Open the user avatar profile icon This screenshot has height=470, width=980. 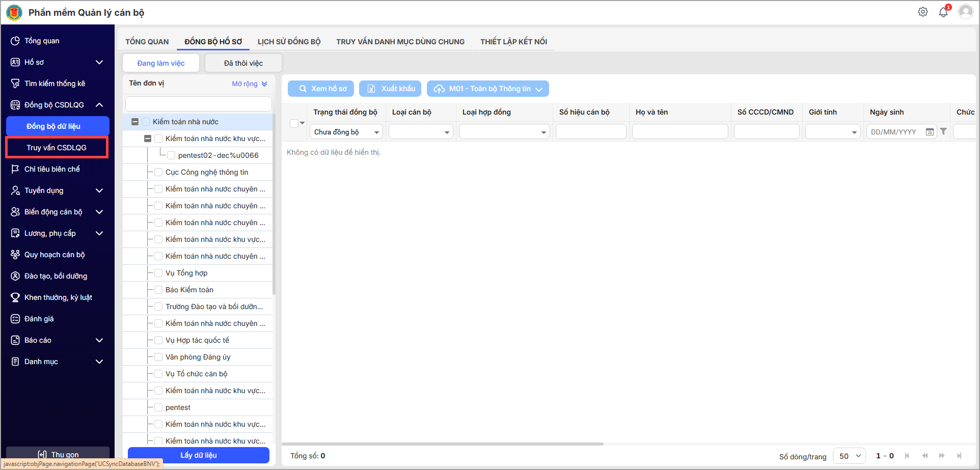[965, 12]
